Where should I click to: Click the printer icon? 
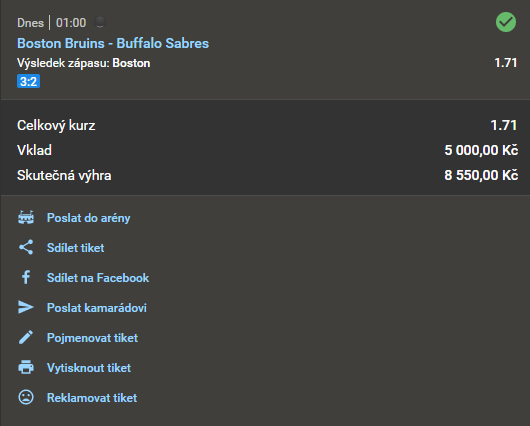point(26,367)
